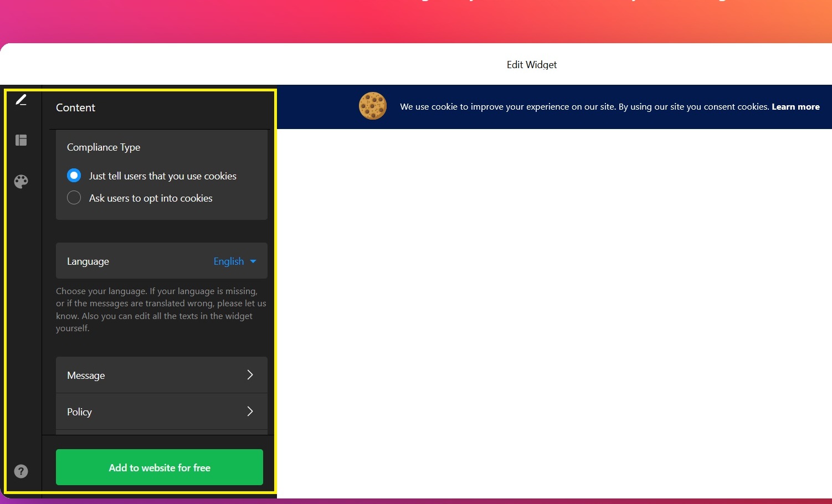Click the help question mark icon

[x=21, y=471]
